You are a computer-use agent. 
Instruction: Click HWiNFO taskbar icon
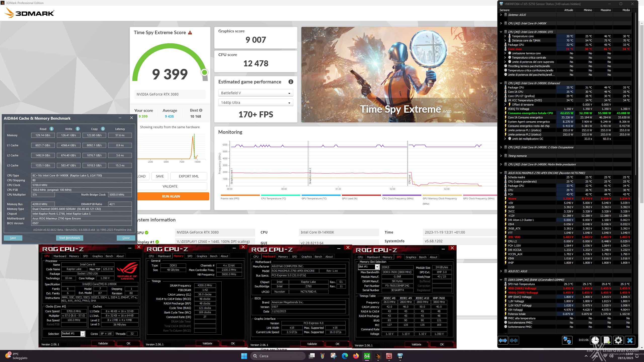tap(400, 356)
